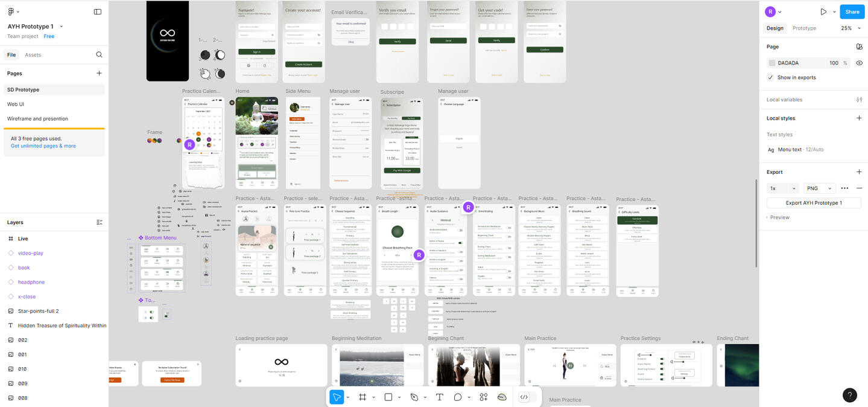Toggle page background visibility eye icon
Image resolution: width=868 pixels, height=407 pixels.
coord(859,63)
